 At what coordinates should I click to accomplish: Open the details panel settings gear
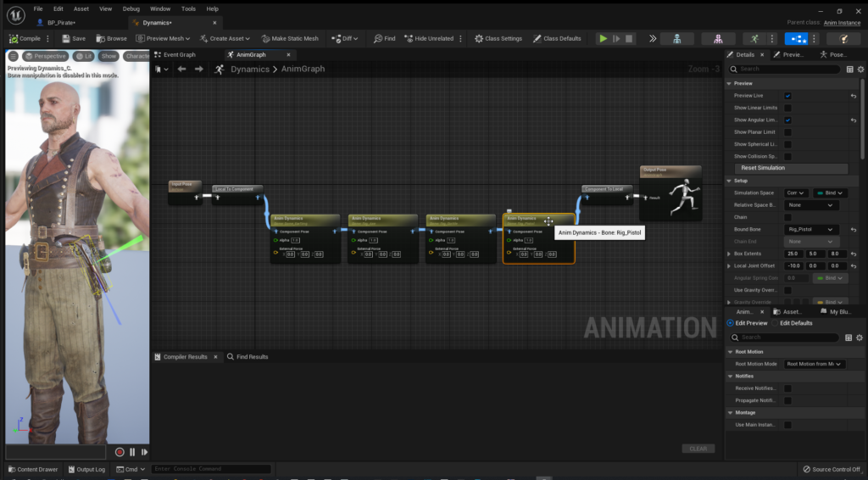tap(861, 69)
